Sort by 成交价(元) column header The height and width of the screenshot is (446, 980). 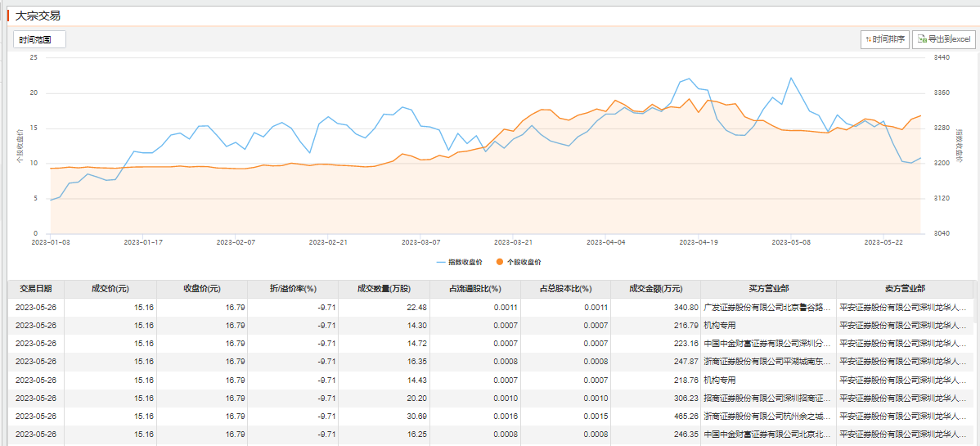pyautogui.click(x=110, y=289)
